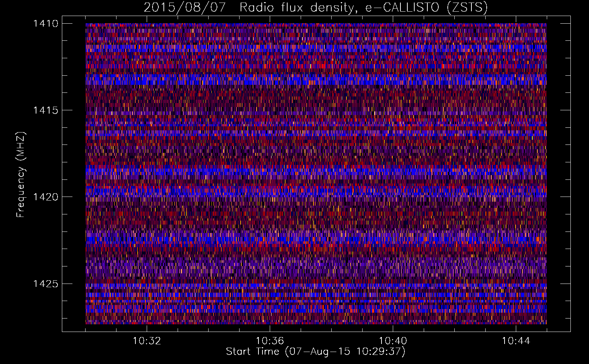Click the 10:40 time tick label
Screen dimensions: 589x364
click(x=393, y=341)
